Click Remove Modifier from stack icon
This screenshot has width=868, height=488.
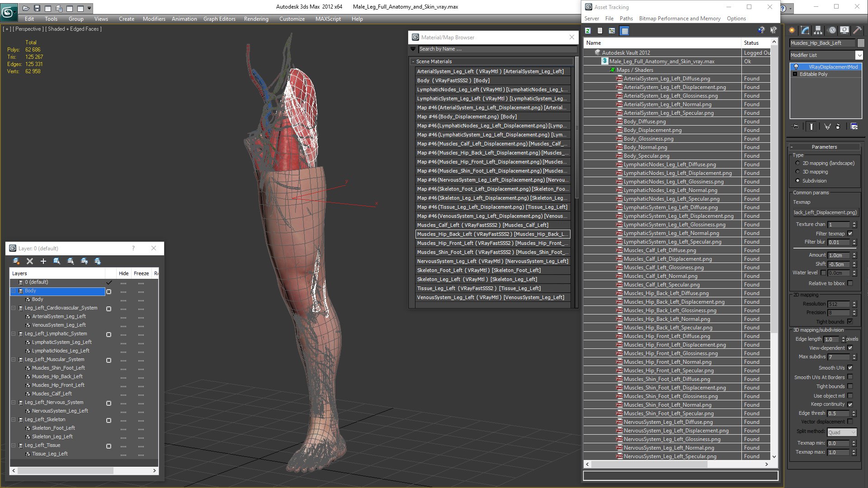point(838,127)
